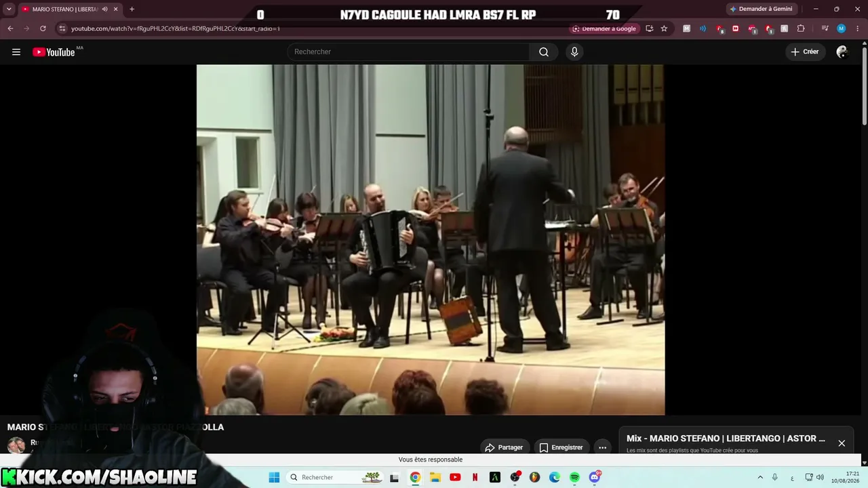Mute the tab via its speaker icon

tap(104, 9)
